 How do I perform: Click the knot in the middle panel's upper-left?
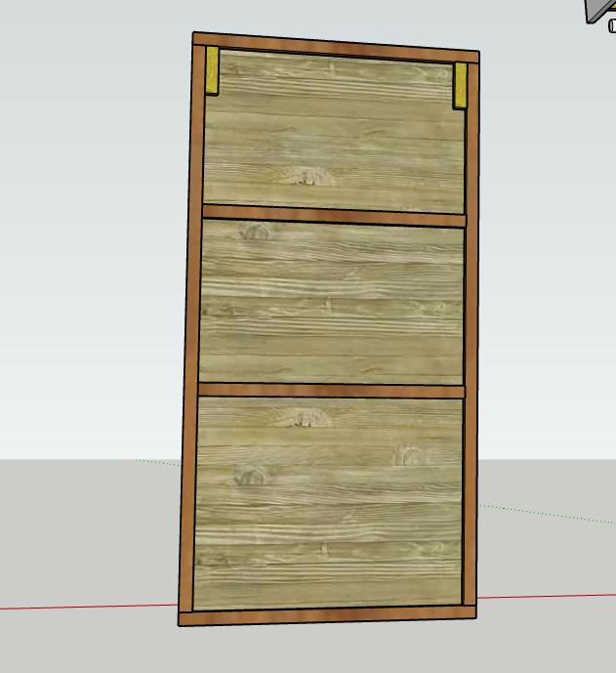tap(257, 232)
